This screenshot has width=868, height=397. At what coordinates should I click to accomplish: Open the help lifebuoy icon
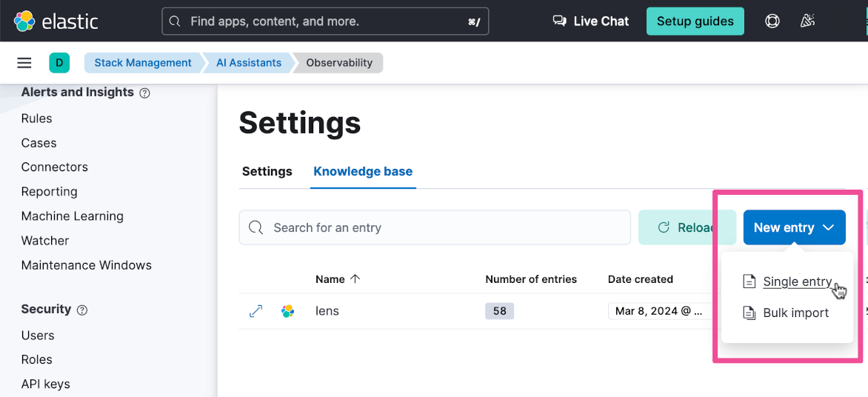click(772, 21)
